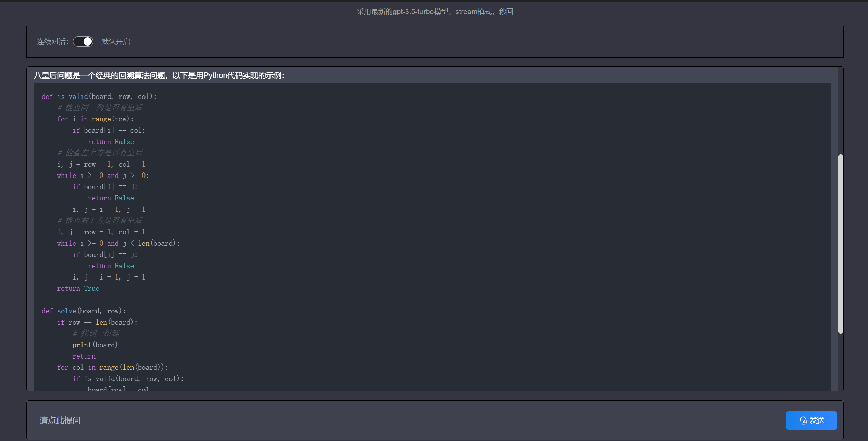This screenshot has height=441, width=868.
Task: Click the 找到一组解 comment in solve function
Action: [96, 333]
